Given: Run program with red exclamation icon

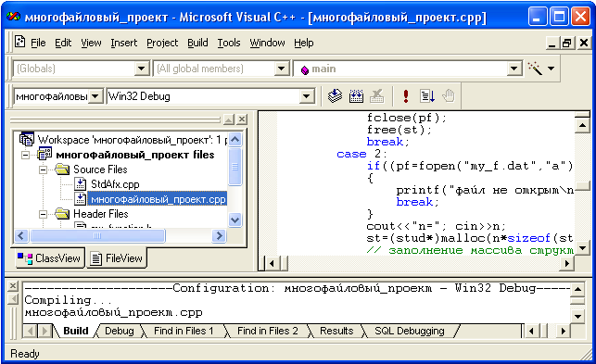Looking at the screenshot, I should [x=406, y=96].
